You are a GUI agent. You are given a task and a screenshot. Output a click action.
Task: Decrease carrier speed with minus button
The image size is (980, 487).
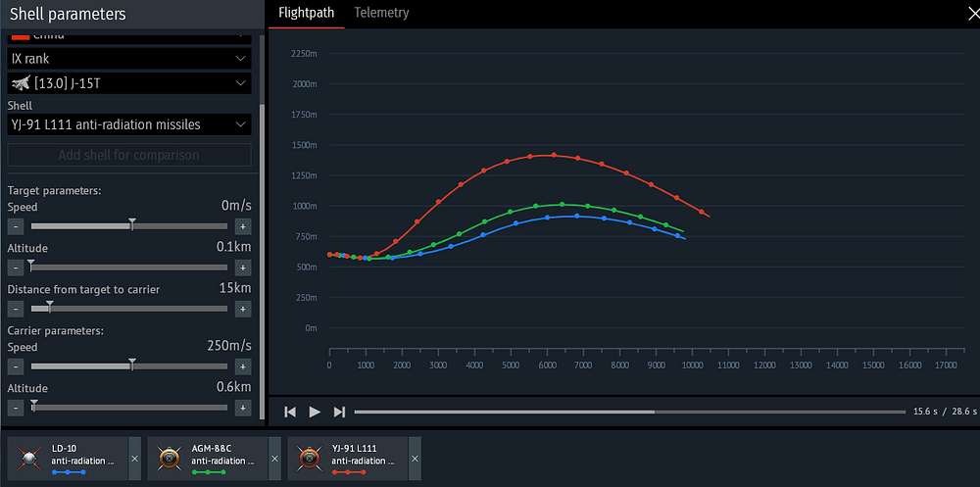pyautogui.click(x=17, y=366)
